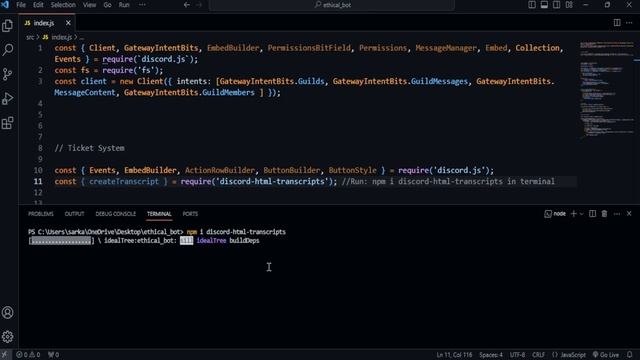Open the View menu

[x=89, y=5]
